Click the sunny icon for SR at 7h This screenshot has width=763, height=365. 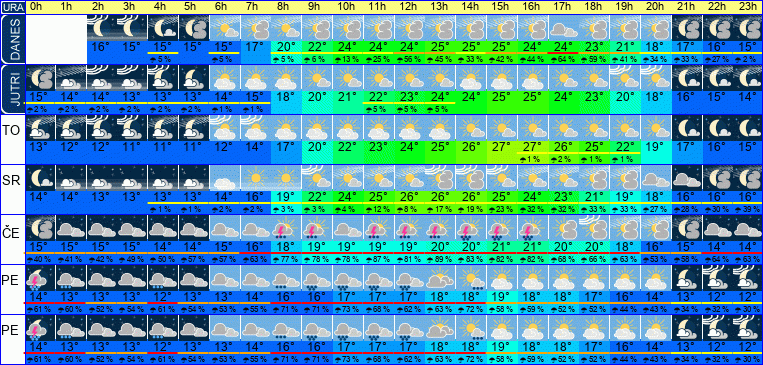pos(255,178)
